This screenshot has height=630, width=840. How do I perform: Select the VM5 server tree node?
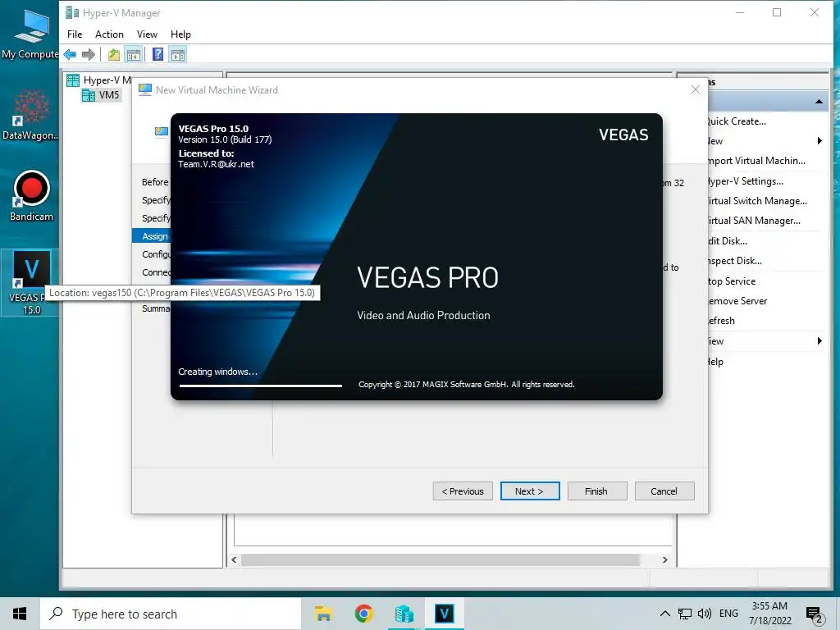point(102,95)
